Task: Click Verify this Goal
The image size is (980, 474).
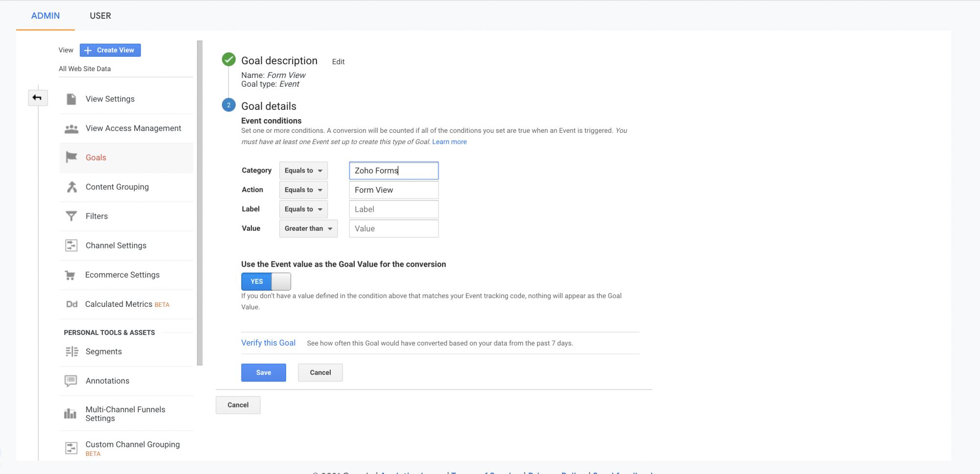Action: coord(268,343)
